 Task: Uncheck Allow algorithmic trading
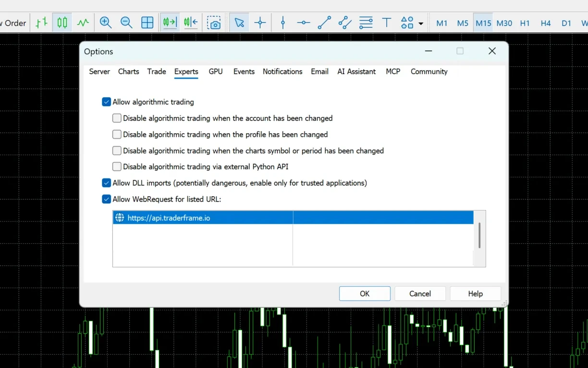pos(107,102)
